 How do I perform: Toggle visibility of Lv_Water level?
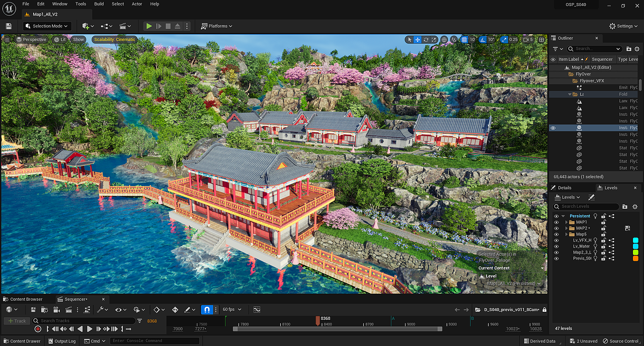(x=556, y=246)
